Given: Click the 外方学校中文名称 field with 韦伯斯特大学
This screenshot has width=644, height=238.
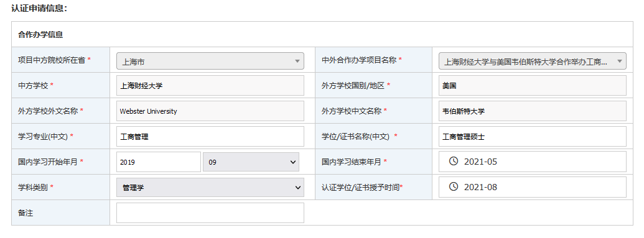Looking at the screenshot, I should (x=532, y=111).
